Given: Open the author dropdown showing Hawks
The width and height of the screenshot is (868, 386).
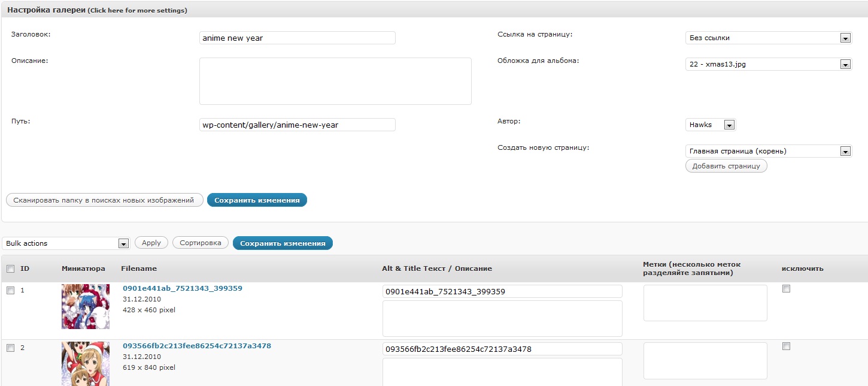Looking at the screenshot, I should pyautogui.click(x=711, y=125).
